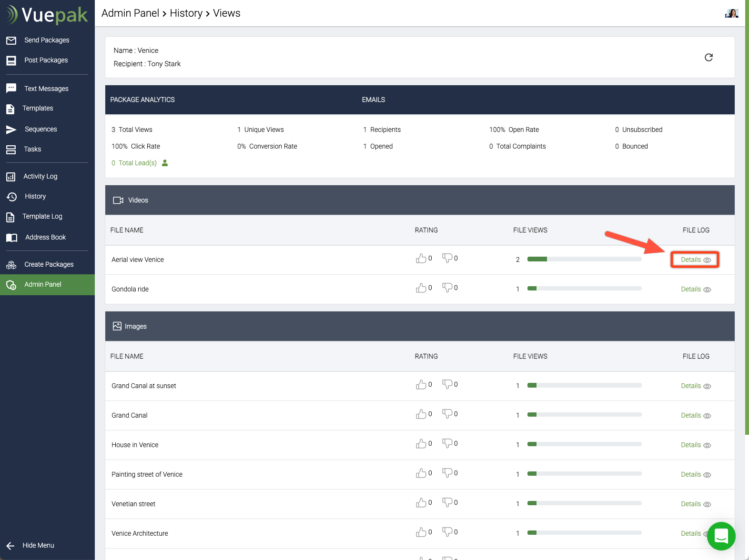The height and width of the screenshot is (560, 749).
Task: Open Details for Venetian street image
Action: [695, 504]
